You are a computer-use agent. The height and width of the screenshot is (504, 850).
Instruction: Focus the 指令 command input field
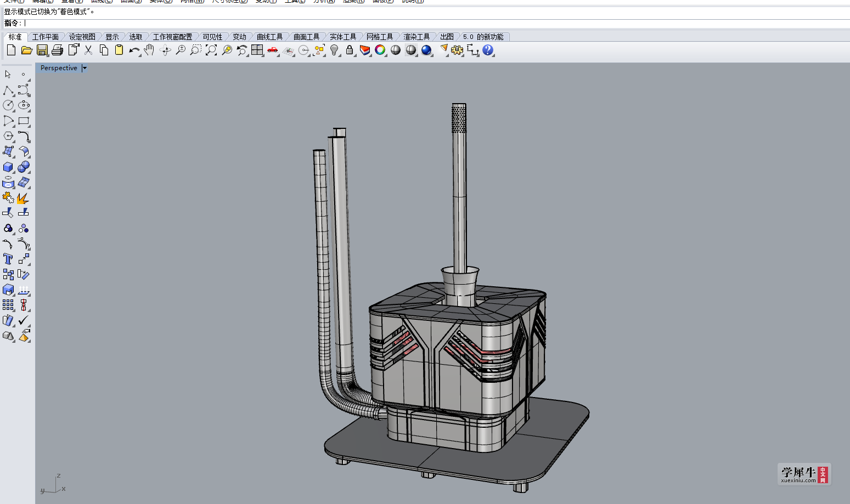[436, 23]
